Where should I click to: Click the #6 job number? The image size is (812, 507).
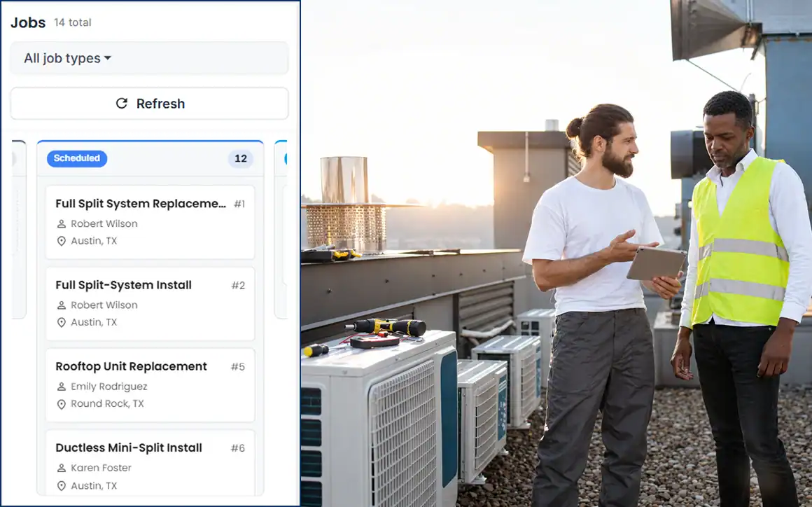(238, 448)
